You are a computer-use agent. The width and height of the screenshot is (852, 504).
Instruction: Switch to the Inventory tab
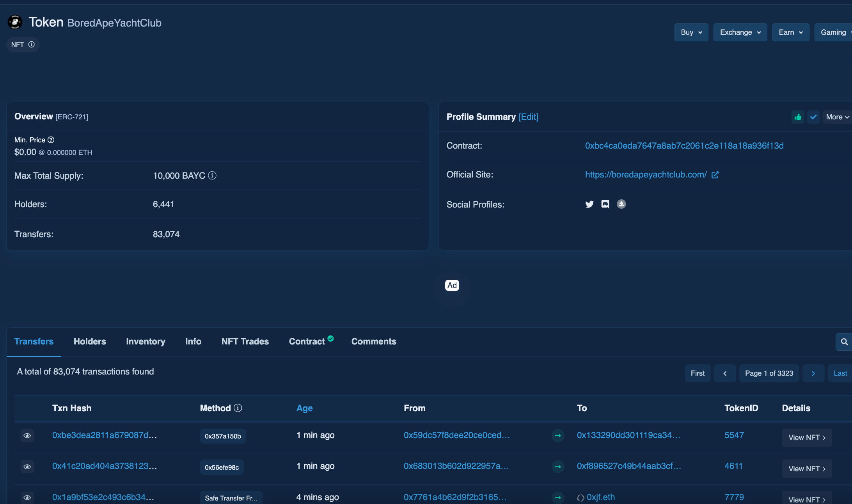[x=146, y=341]
